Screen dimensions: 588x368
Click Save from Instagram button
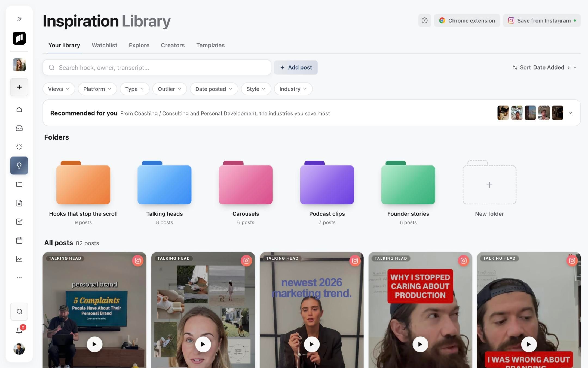tap(542, 21)
